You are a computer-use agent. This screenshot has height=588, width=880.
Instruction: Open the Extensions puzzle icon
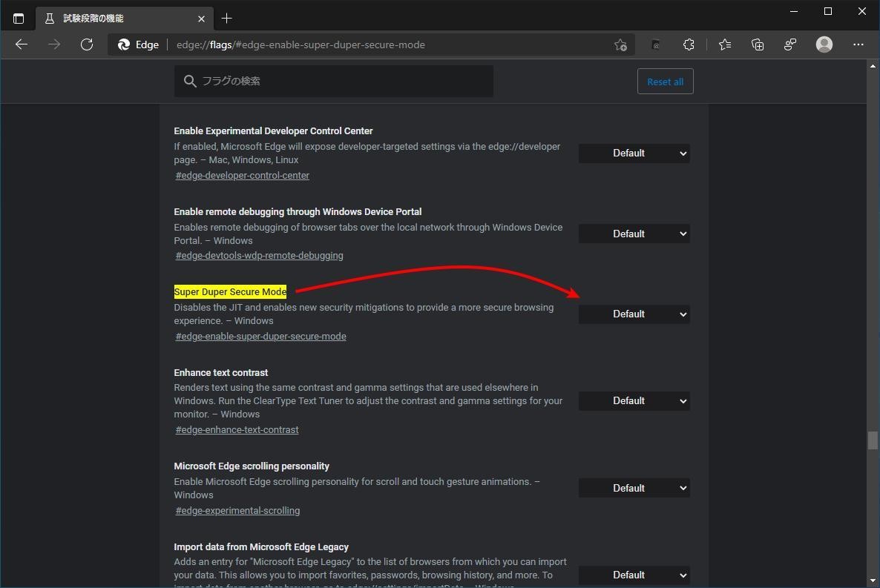(689, 44)
